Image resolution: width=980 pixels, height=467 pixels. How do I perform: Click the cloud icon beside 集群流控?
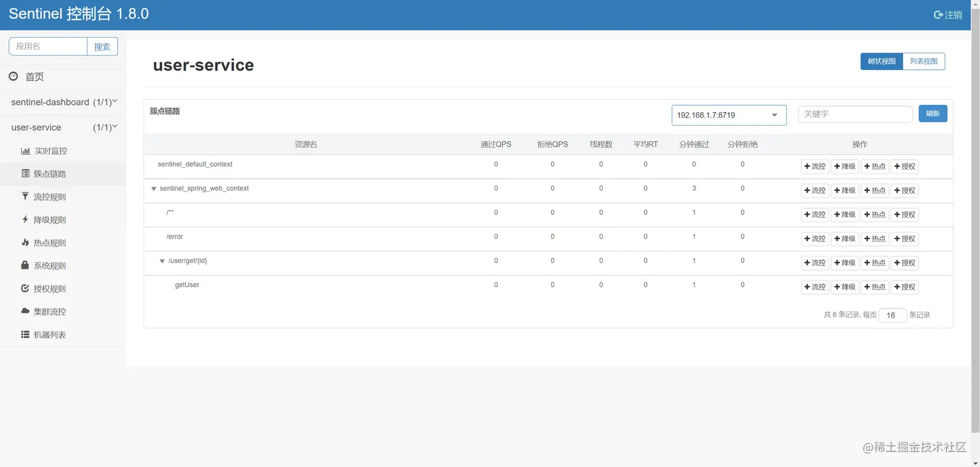click(25, 311)
